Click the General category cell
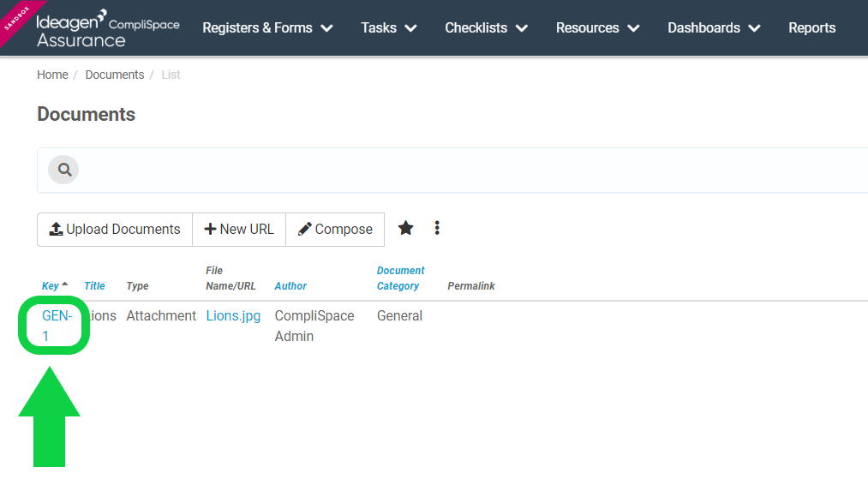 399,315
